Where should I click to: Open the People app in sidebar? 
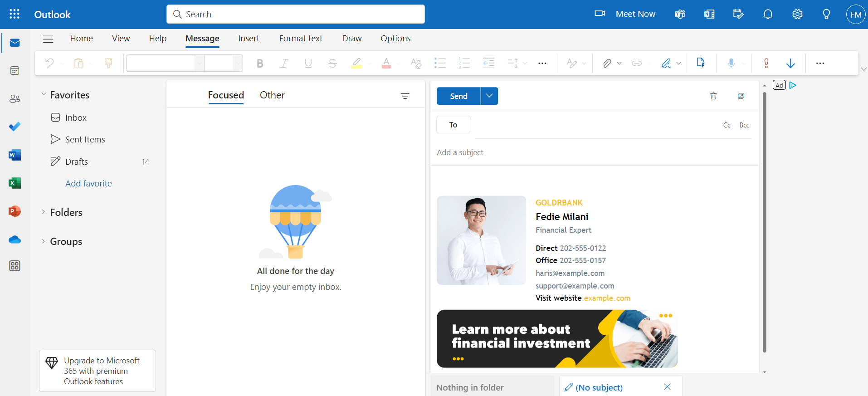(x=15, y=99)
